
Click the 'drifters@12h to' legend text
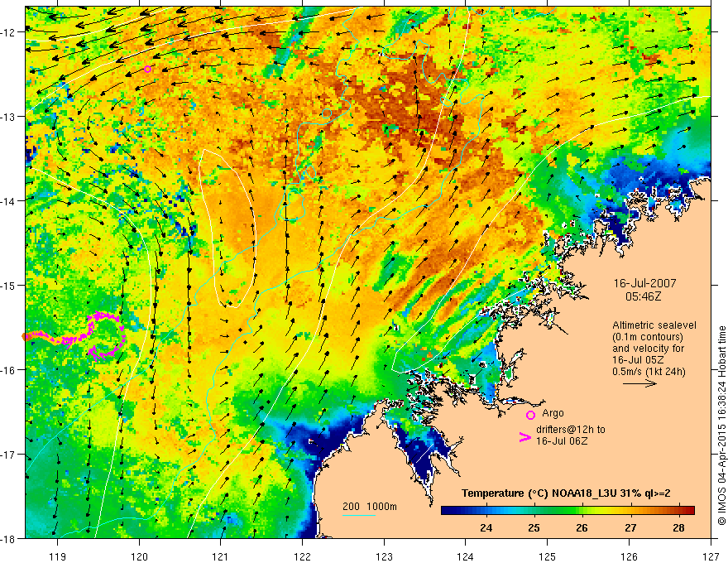(571, 430)
